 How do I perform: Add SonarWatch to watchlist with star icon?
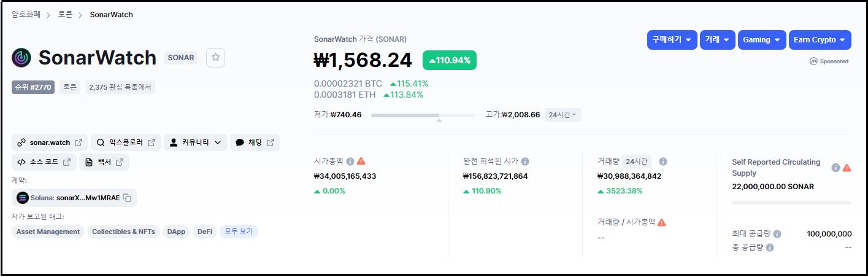215,57
